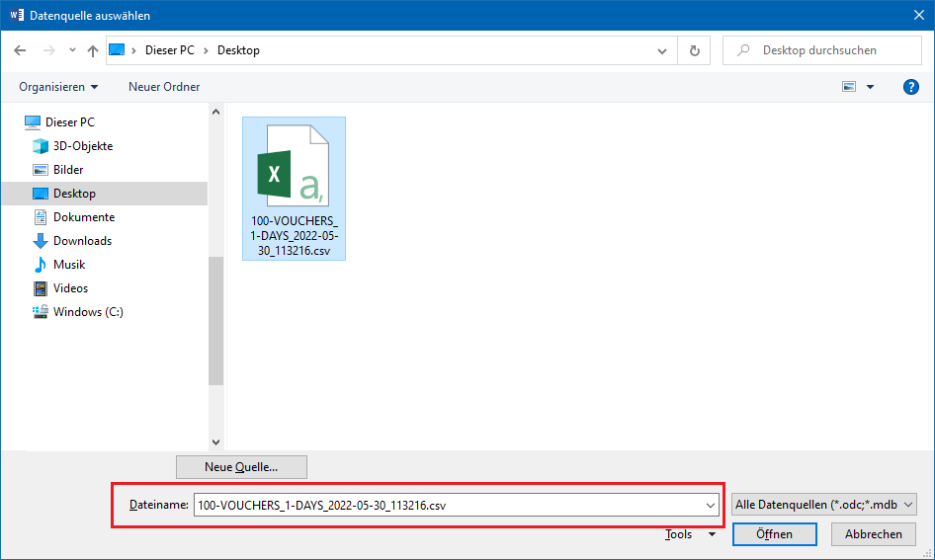This screenshot has width=935, height=560.
Task: Select the 100-VOUCHERS csv file thumbnail
Action: (294, 188)
